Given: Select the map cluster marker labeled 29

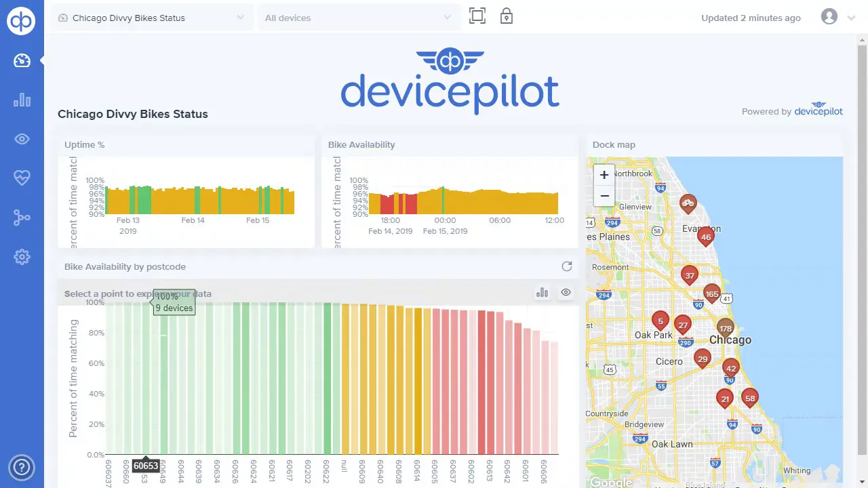Looking at the screenshot, I should tap(703, 359).
